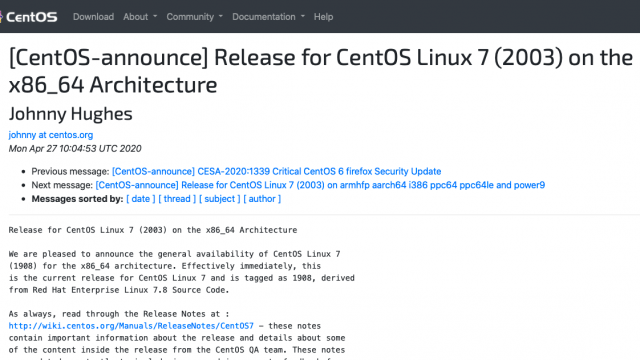Expand the Documentation dropdown menu
This screenshot has height=360, width=640.
click(269, 17)
